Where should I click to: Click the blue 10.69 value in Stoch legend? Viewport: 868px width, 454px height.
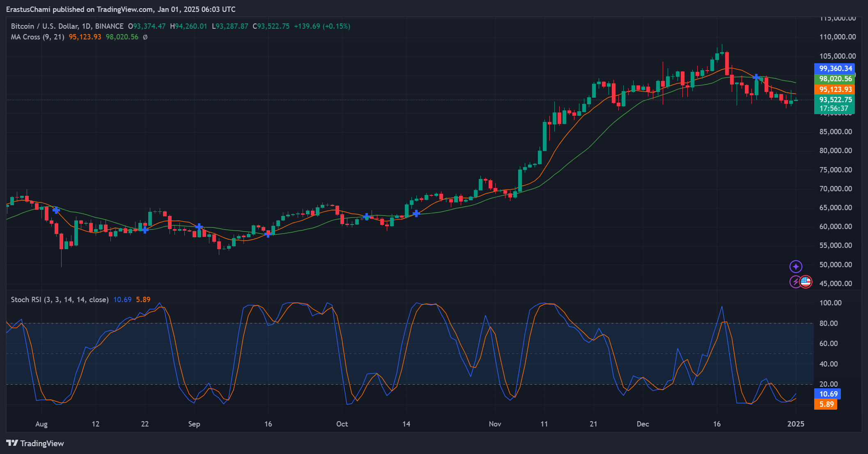point(122,300)
